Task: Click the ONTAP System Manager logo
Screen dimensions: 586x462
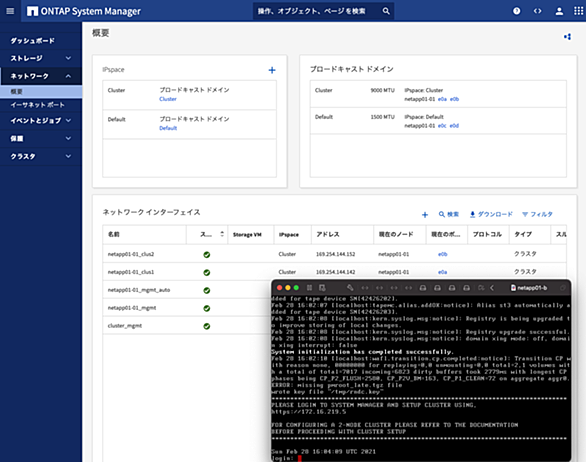Action: (x=84, y=11)
